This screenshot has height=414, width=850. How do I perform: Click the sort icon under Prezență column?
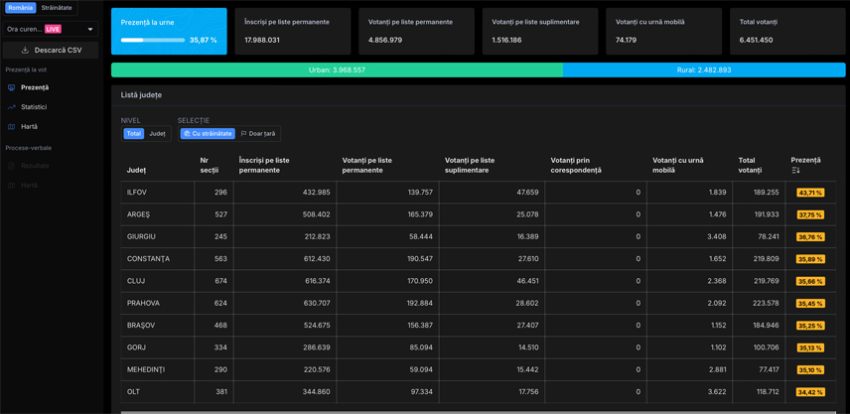(796, 171)
